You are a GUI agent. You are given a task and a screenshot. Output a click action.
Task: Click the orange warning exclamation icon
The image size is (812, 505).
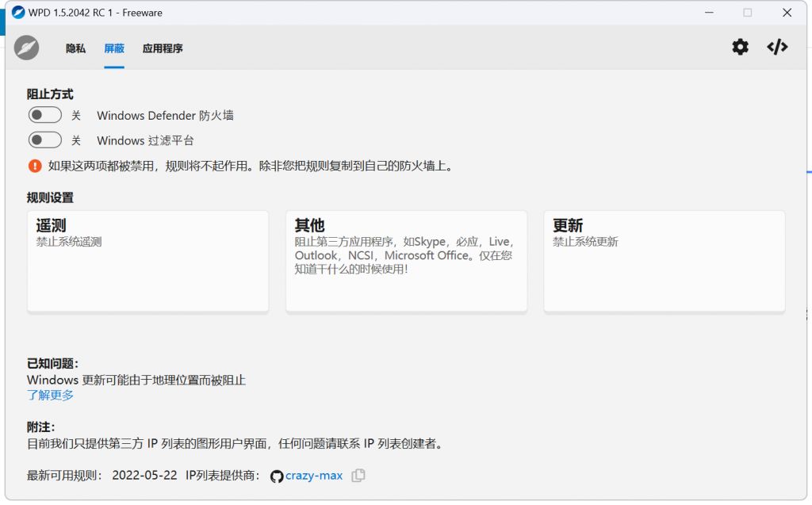tap(35, 166)
